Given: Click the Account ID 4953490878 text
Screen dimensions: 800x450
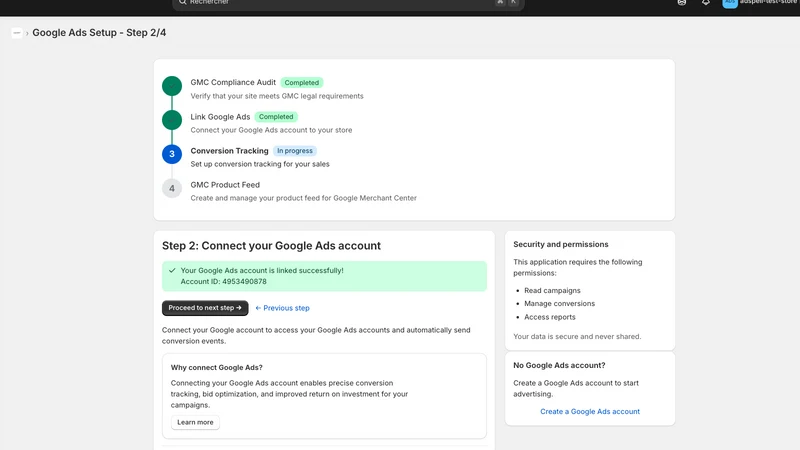Looking at the screenshot, I should pyautogui.click(x=223, y=282).
